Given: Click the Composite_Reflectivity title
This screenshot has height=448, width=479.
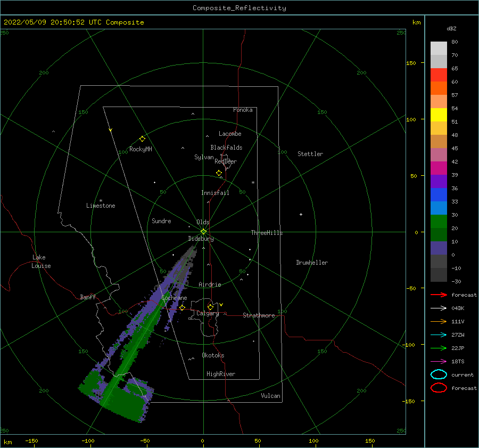Looking at the screenshot, I should (x=240, y=8).
